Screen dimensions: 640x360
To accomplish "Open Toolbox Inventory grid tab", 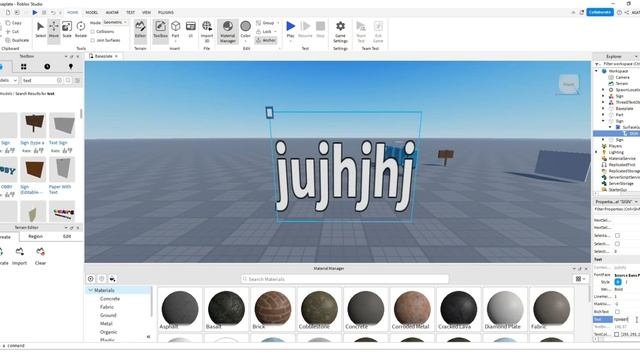I will pyautogui.click(x=24, y=67).
